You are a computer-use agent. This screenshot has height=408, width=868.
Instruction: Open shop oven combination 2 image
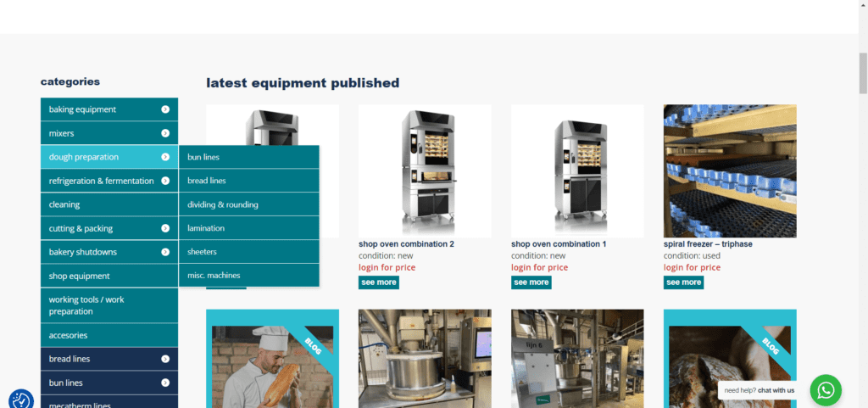click(426, 171)
